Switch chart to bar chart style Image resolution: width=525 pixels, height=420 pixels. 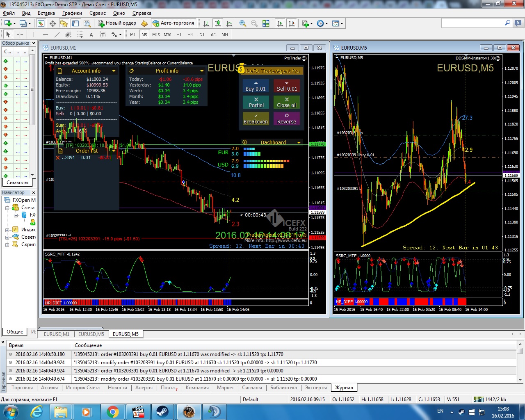click(x=206, y=23)
